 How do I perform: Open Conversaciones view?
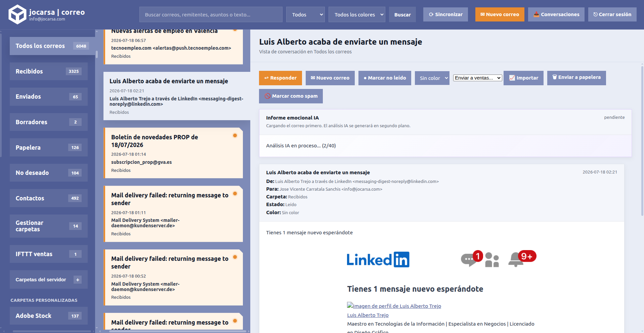[556, 14]
